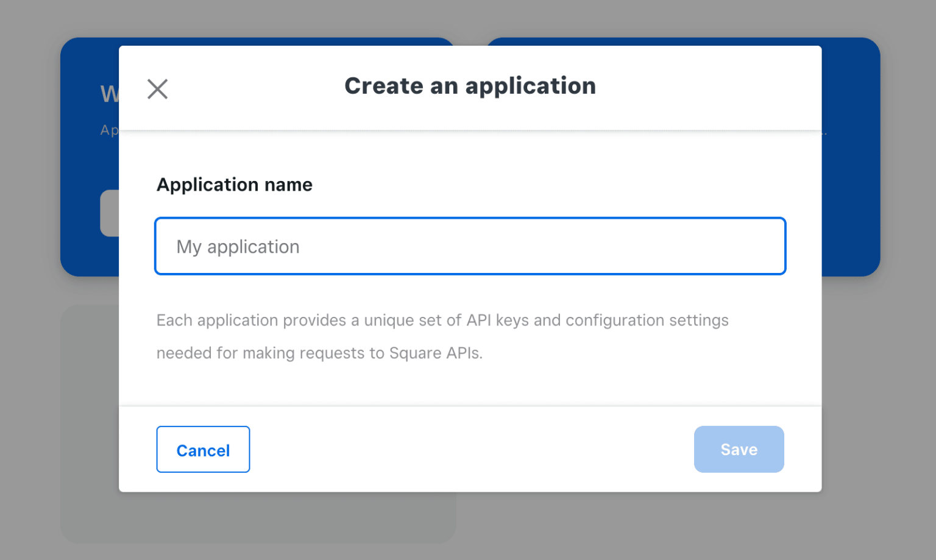The height and width of the screenshot is (560, 936).
Task: Close the Create an application dialog
Action: coord(157,89)
